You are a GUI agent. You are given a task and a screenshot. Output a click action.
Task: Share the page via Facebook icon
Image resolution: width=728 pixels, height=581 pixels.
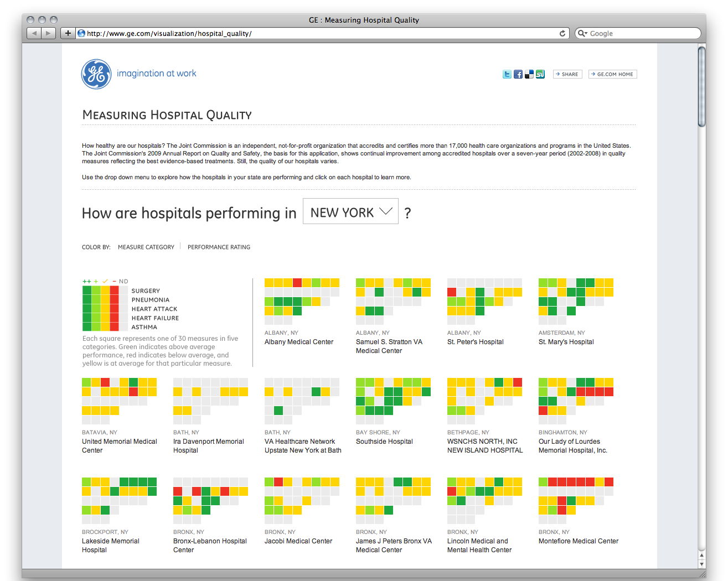pos(518,74)
